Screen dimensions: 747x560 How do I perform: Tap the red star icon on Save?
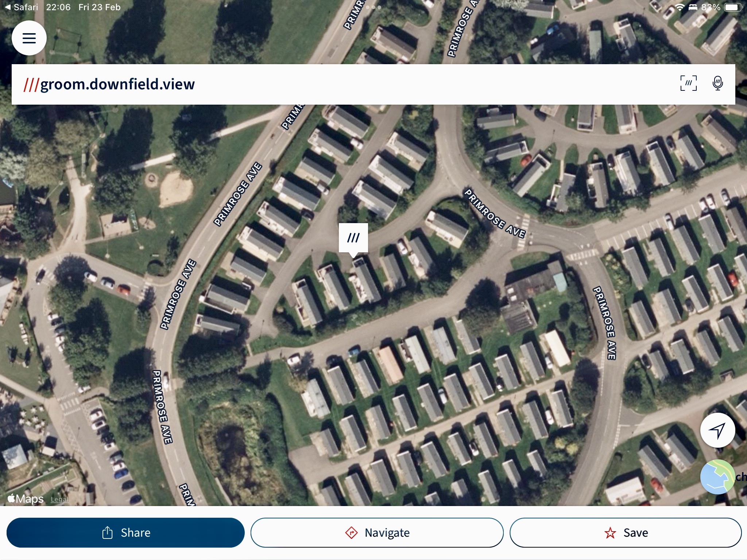pyautogui.click(x=610, y=533)
